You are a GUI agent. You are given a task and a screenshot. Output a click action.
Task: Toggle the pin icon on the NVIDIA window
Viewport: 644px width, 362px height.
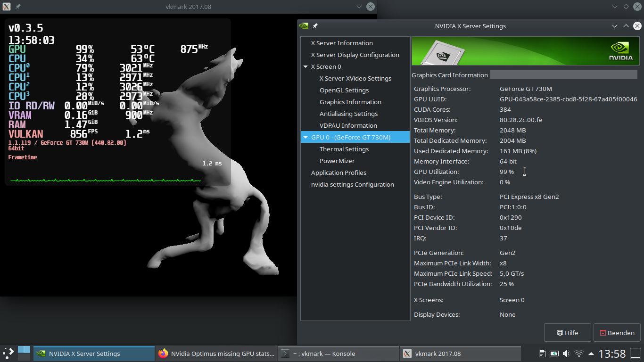tap(315, 26)
